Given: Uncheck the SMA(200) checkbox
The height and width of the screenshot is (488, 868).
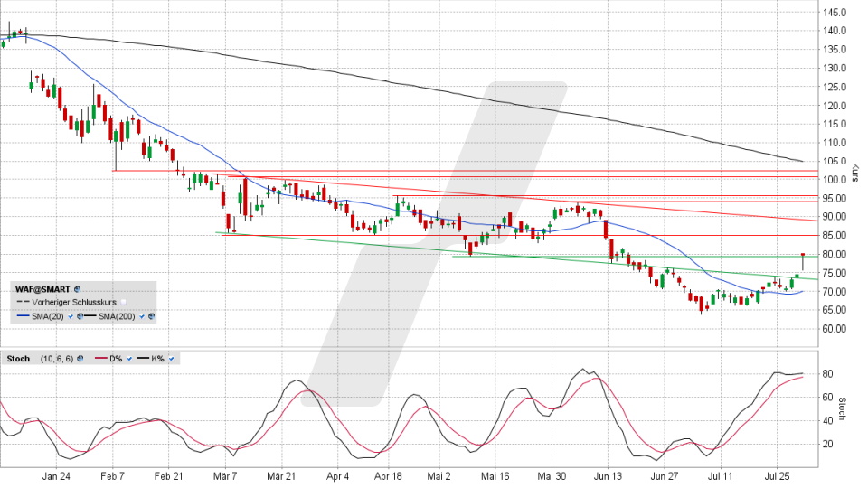Looking at the screenshot, I should [x=142, y=316].
